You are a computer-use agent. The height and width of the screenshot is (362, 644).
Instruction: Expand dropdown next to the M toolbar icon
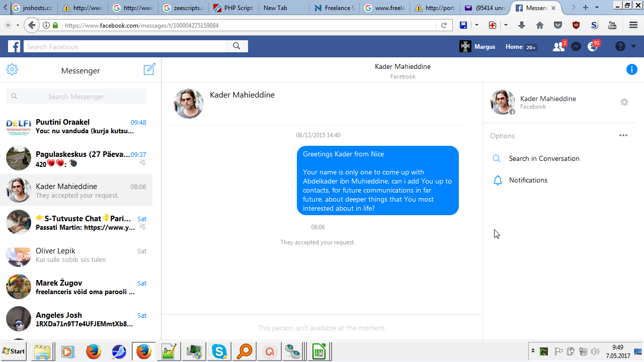(18, 25)
